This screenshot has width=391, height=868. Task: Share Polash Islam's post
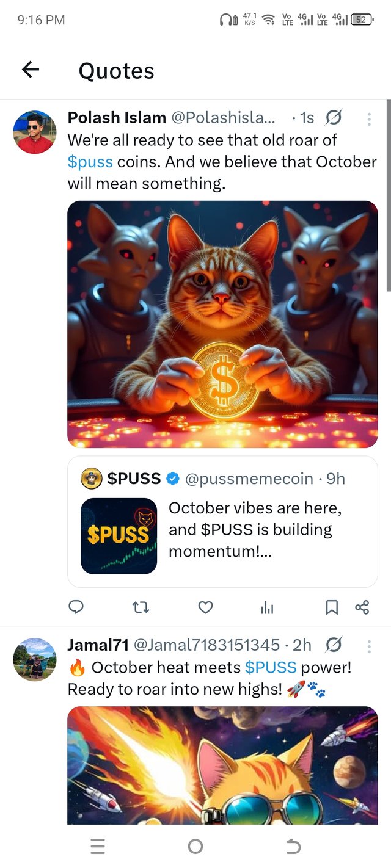tap(362, 607)
